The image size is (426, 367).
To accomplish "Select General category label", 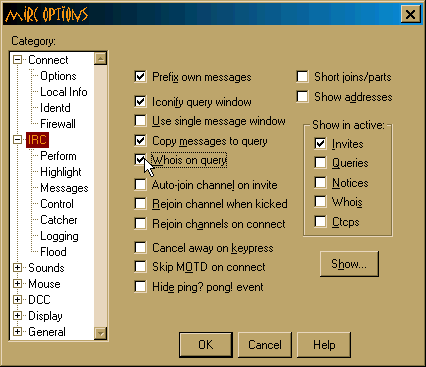I will (47, 332).
